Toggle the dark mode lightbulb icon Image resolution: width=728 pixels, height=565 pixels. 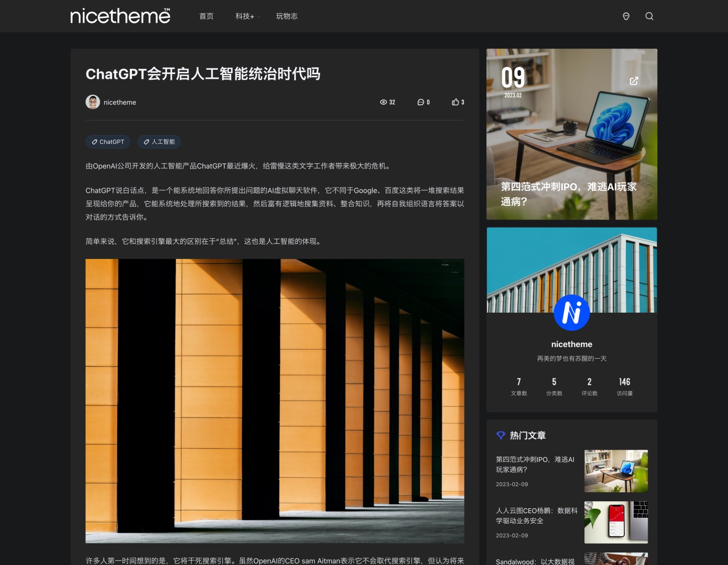(x=626, y=16)
